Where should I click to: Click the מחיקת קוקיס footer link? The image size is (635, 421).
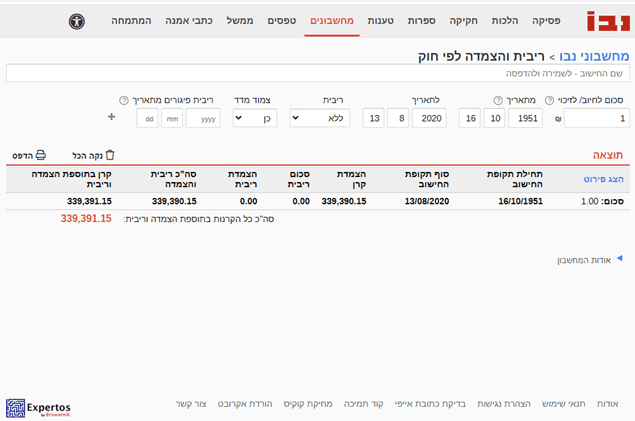pyautogui.click(x=308, y=404)
